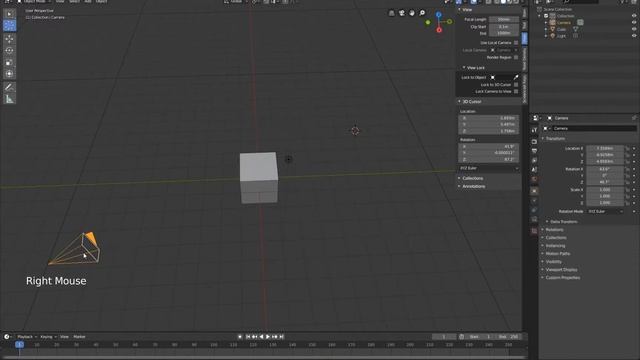This screenshot has width=640, height=360.
Task: Jump to first frame in timeline
Action: [x=248, y=337]
